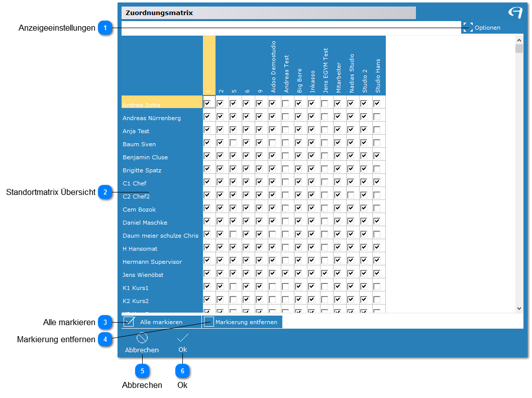Select the Mitarbeiter column header
The height and width of the screenshot is (398, 532).
point(339,77)
